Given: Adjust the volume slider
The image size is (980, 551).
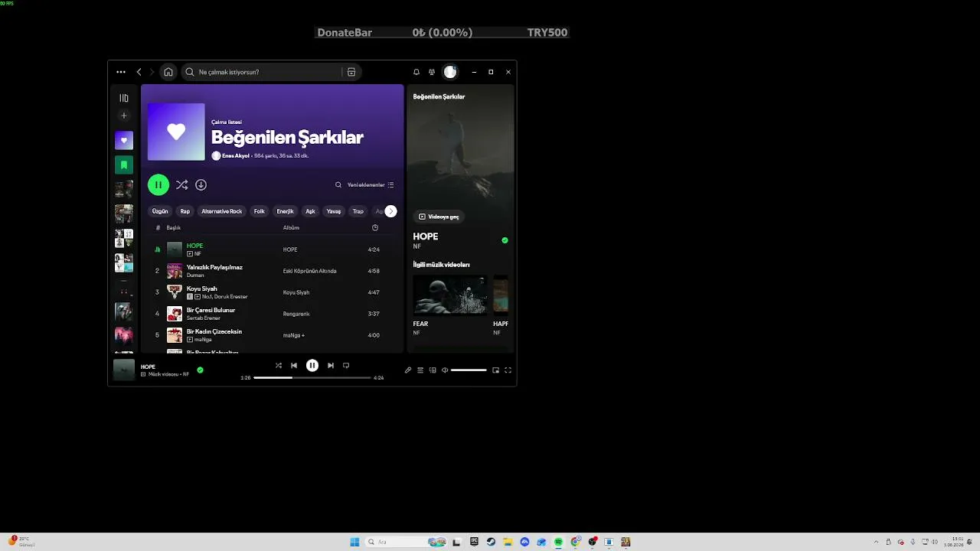Looking at the screenshot, I should point(469,370).
